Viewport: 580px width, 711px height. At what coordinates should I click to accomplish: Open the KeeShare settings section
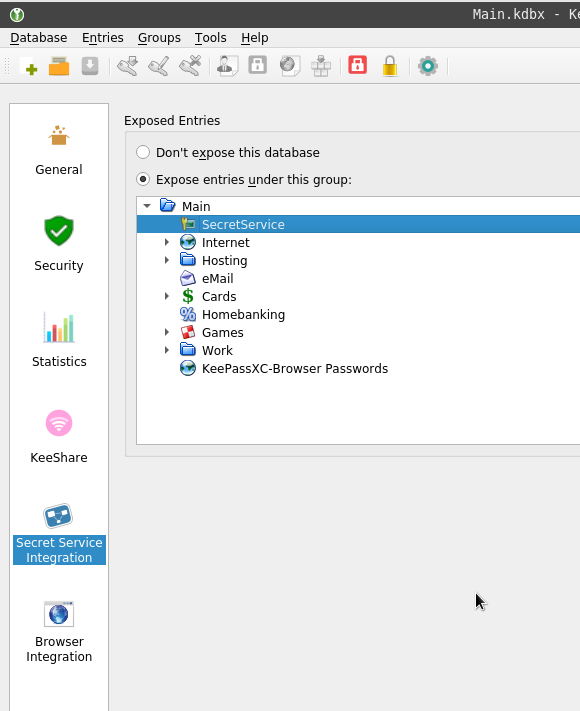click(59, 436)
